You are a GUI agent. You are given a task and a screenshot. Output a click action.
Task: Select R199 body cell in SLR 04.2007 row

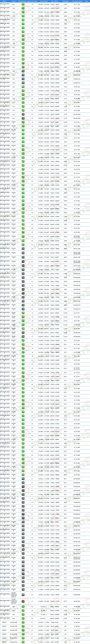65,618
